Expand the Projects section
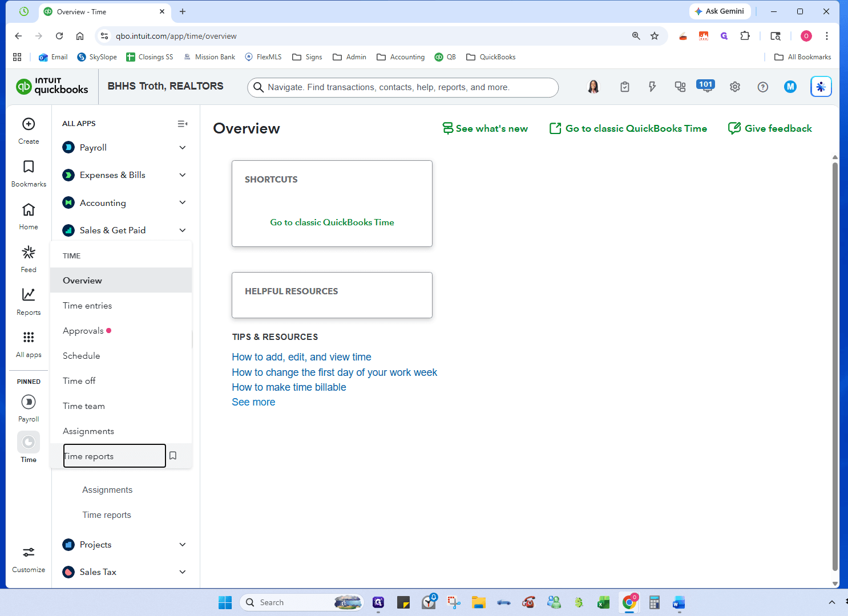This screenshot has width=848, height=616. pos(183,545)
